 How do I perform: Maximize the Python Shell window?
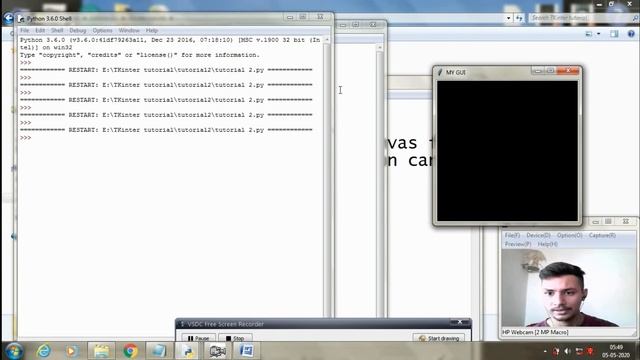[303, 17]
